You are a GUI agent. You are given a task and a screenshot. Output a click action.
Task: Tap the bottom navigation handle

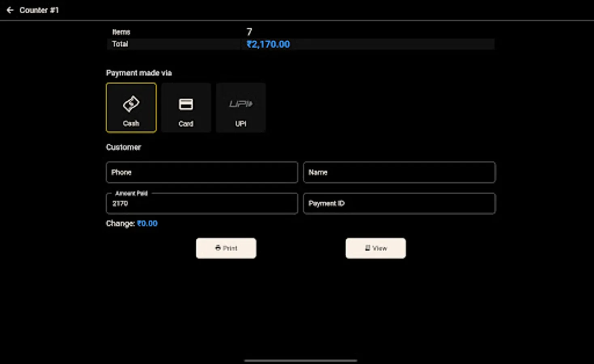pos(300,360)
